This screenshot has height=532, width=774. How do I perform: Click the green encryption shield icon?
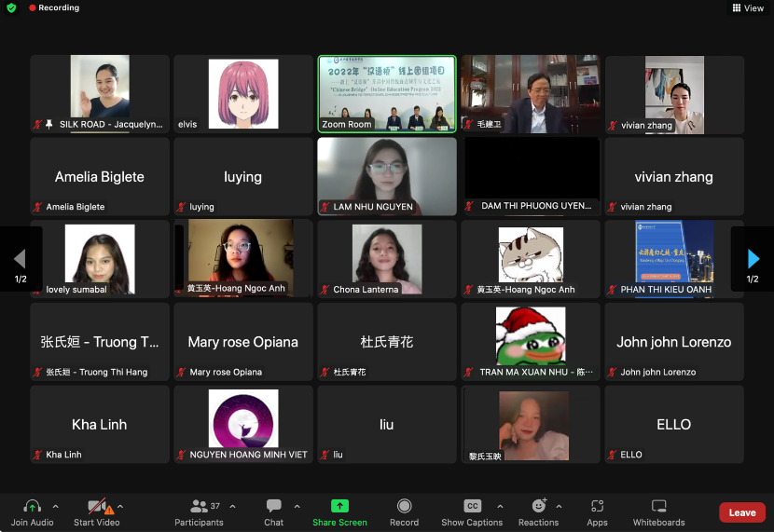11,7
